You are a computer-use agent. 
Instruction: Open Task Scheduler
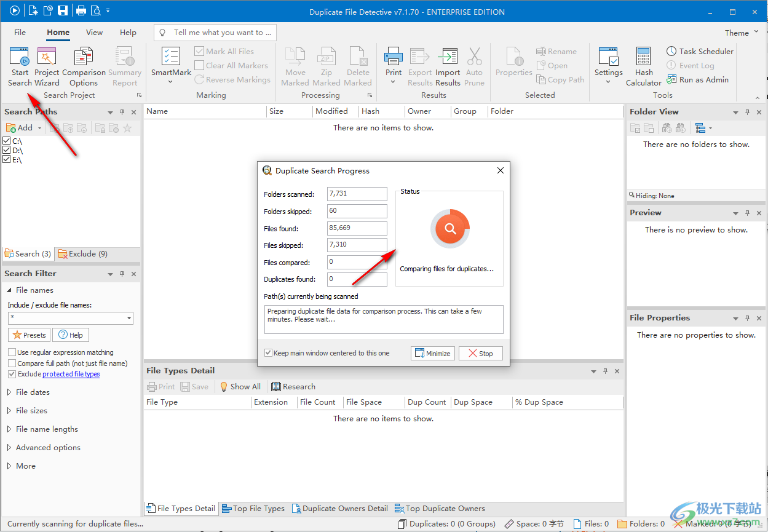700,51
